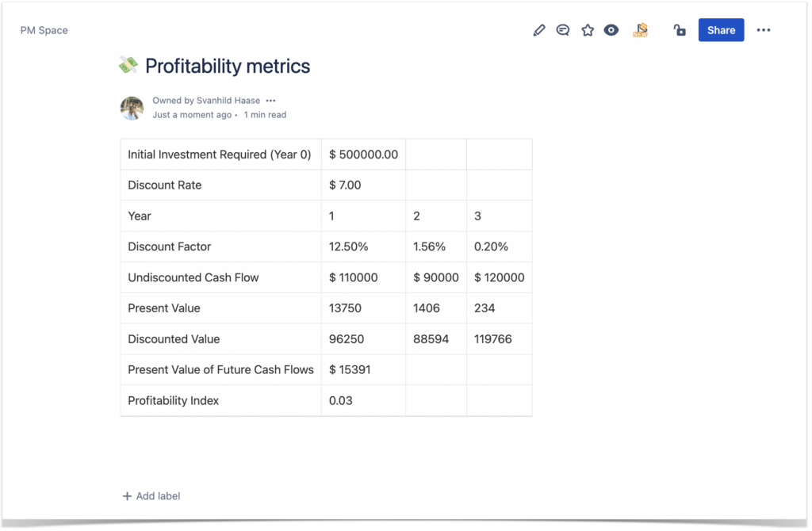This screenshot has width=812, height=531.
Task: Select the Profitability Index value cell
Action: pyautogui.click(x=364, y=400)
